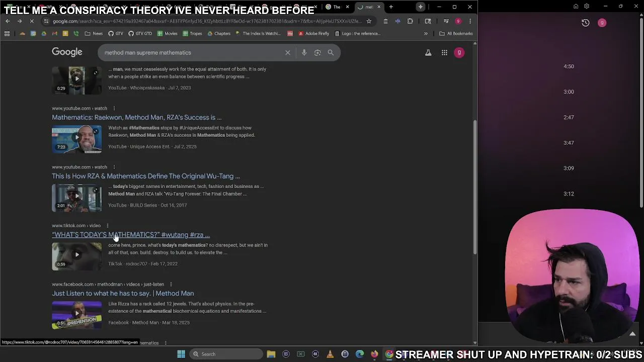The height and width of the screenshot is (362, 644).
Task: Select the 4:50 duration entry
Action: [x=569, y=66]
